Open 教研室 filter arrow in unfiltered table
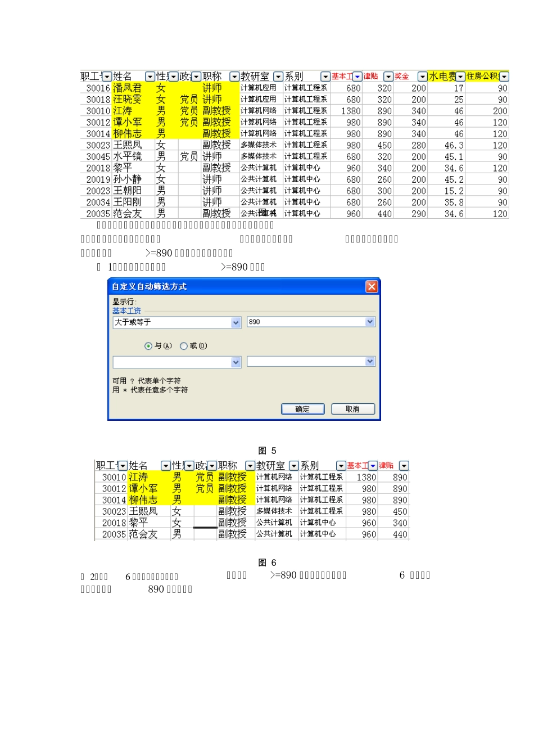 coord(278,76)
